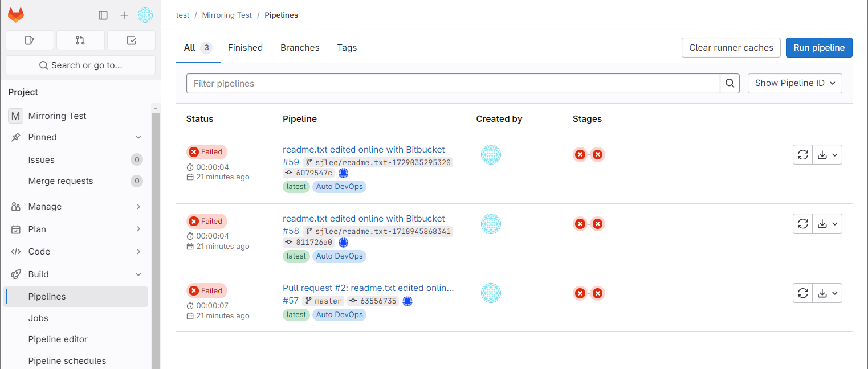
Task: Open second failed stage icon of pipeline #59
Action: 597,154
